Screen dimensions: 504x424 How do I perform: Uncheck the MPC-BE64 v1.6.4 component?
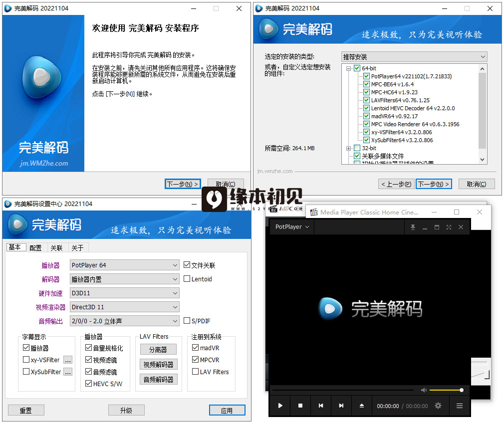(366, 84)
